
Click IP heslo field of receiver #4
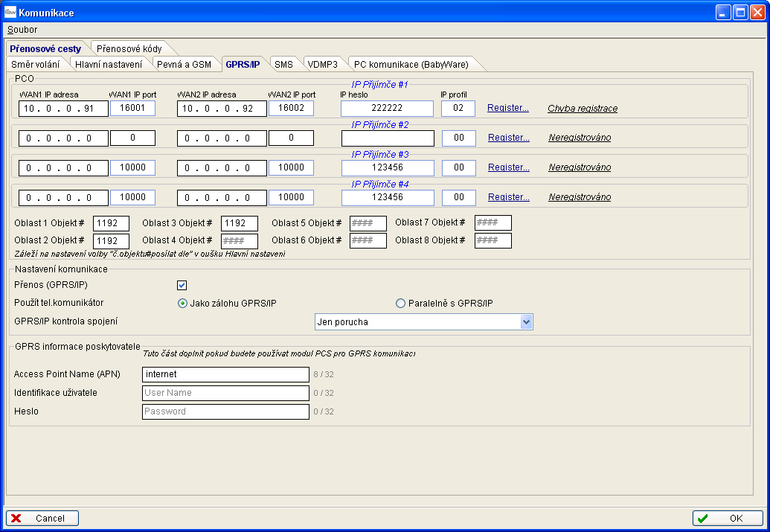(x=388, y=197)
